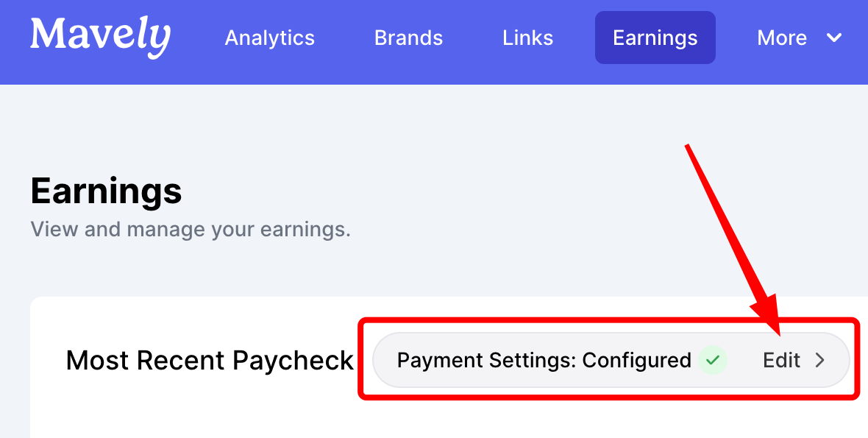
Task: Click the blank area under Most Recent Paycheck
Action: pos(193,410)
